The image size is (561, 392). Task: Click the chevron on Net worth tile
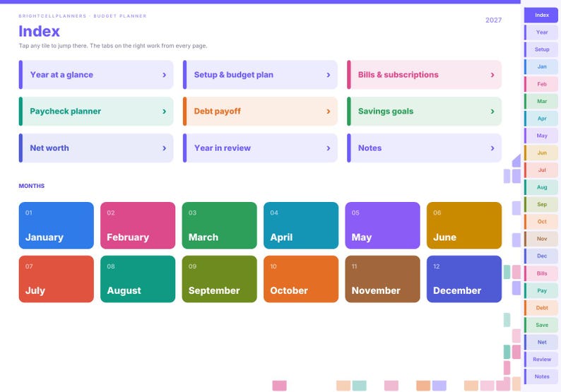[164, 148]
